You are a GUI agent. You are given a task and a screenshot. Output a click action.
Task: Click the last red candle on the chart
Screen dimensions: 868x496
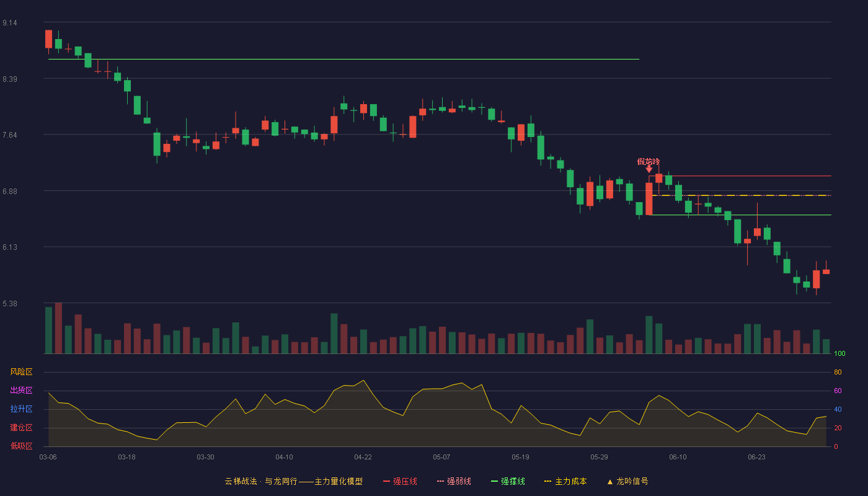826,272
